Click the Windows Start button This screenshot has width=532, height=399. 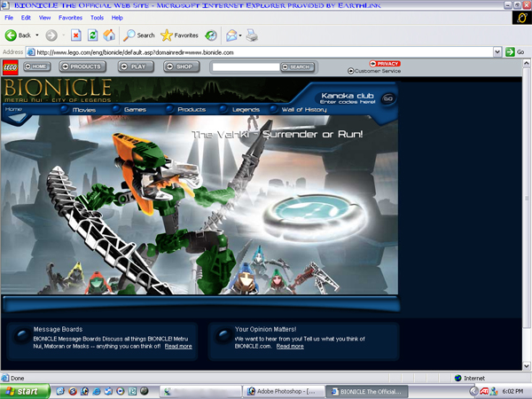[24, 392]
